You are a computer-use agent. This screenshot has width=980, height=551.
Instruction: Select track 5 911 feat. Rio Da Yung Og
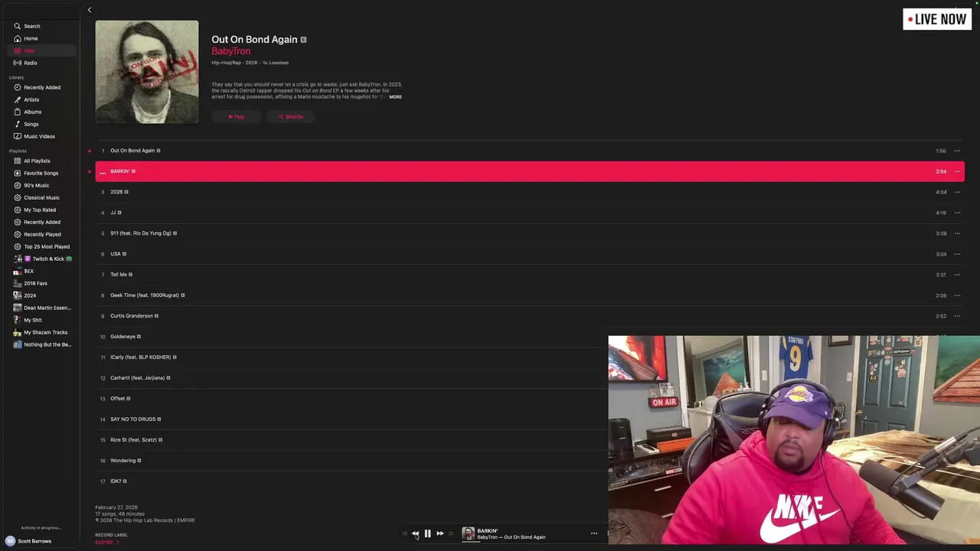coord(530,233)
